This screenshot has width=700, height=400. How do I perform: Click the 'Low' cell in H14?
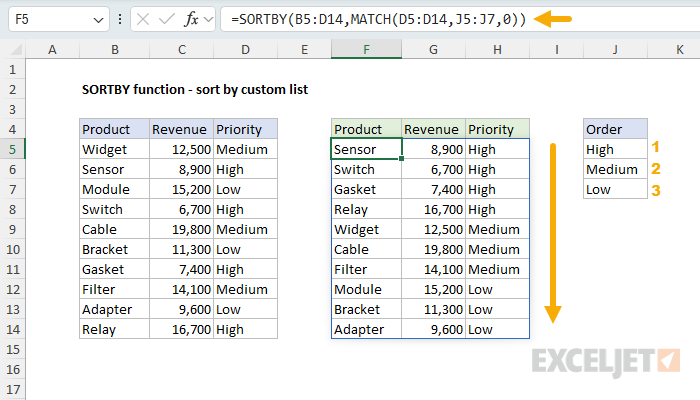pos(497,329)
